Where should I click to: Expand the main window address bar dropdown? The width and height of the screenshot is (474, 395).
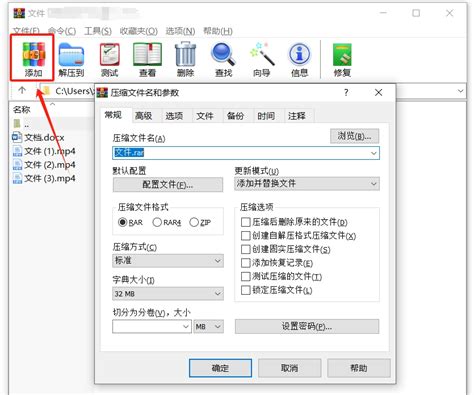tap(460, 91)
